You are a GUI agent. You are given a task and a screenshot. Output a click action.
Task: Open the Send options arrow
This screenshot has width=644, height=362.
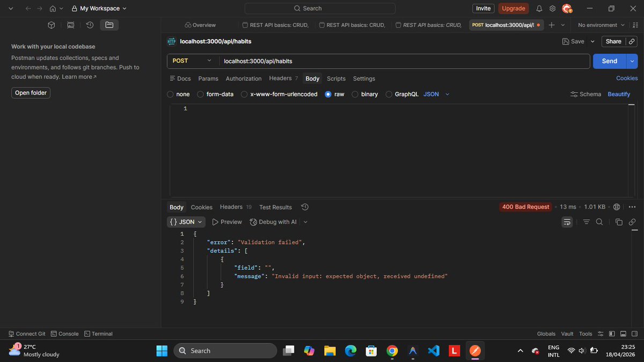[x=632, y=61]
